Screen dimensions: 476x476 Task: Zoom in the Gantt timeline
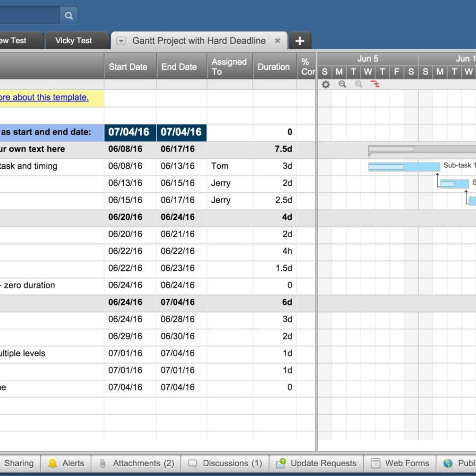(358, 84)
